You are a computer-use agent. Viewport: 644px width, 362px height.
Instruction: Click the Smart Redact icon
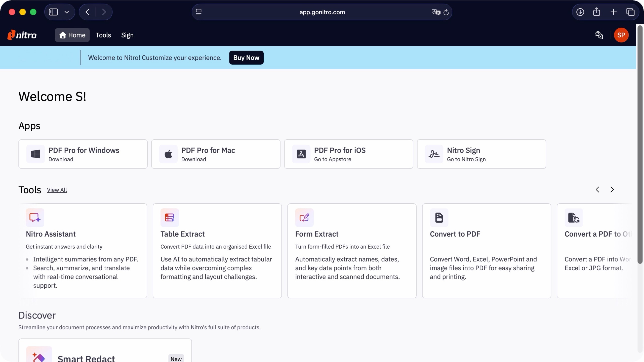pyautogui.click(x=39, y=354)
